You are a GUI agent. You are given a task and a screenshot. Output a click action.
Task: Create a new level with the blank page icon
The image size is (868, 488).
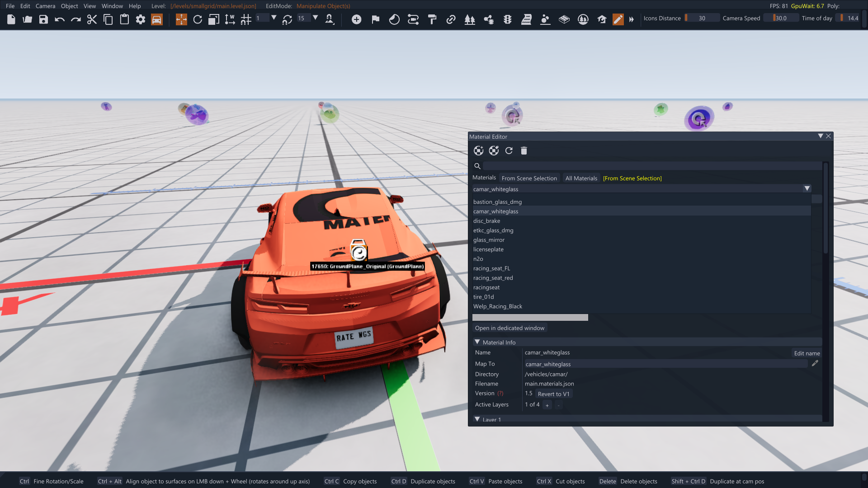[x=11, y=19]
